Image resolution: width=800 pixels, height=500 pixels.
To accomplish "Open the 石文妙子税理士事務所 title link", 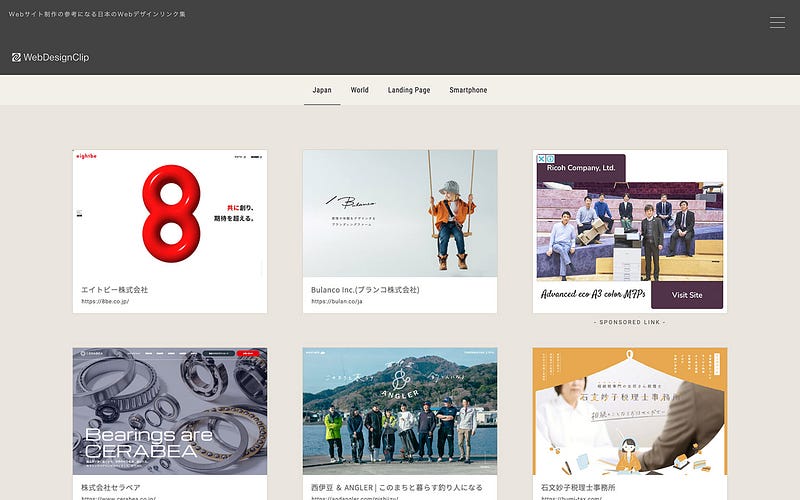I will tap(578, 487).
